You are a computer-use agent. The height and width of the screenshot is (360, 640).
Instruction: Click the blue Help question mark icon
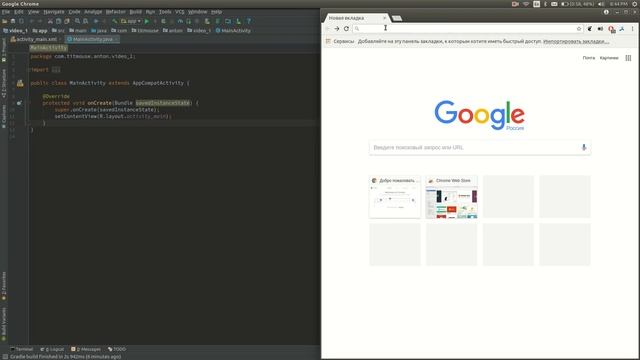pos(249,21)
